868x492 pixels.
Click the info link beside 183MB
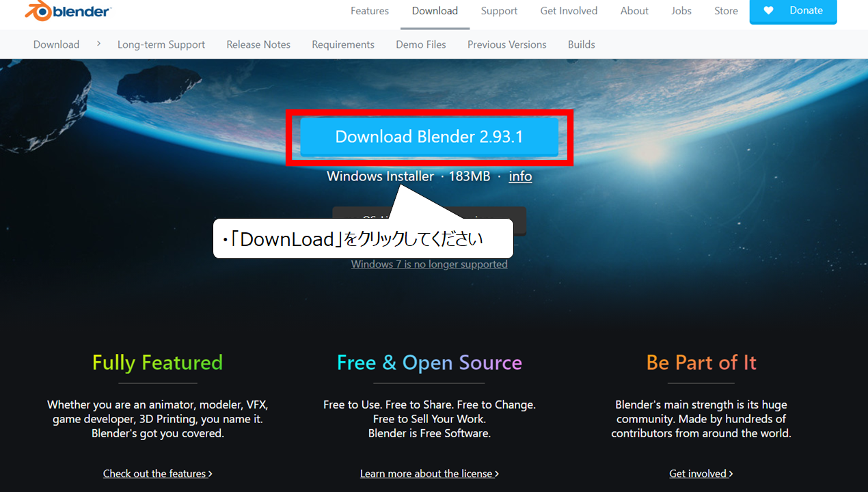pos(520,176)
